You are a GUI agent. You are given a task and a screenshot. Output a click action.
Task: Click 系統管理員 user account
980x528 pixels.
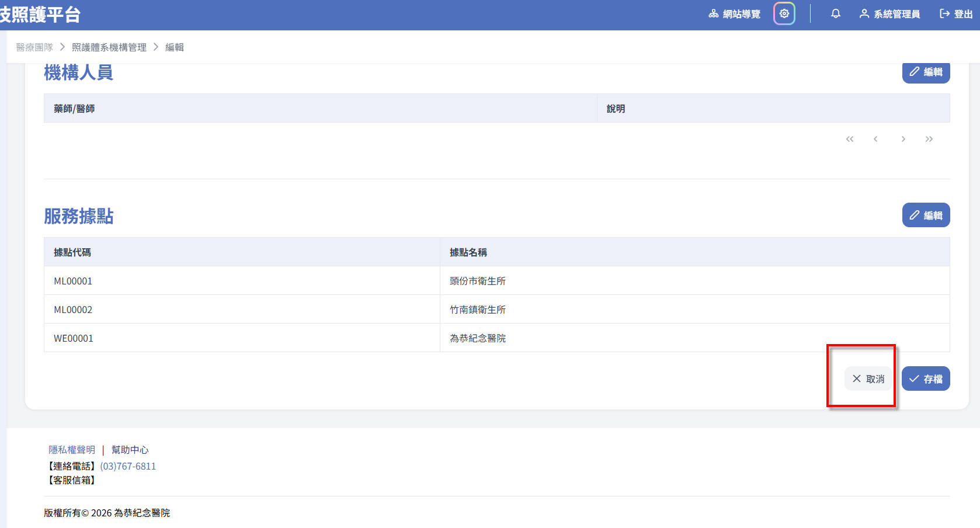[889, 14]
